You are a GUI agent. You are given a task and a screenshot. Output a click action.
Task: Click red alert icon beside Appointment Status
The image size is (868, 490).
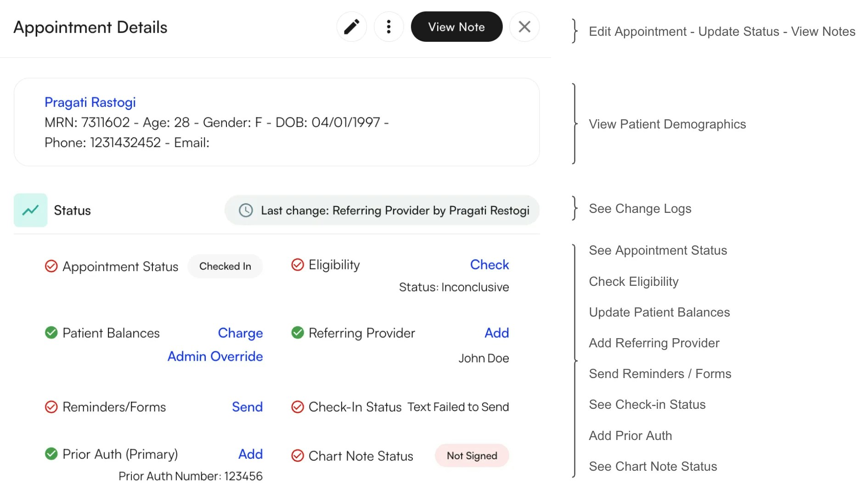click(51, 266)
